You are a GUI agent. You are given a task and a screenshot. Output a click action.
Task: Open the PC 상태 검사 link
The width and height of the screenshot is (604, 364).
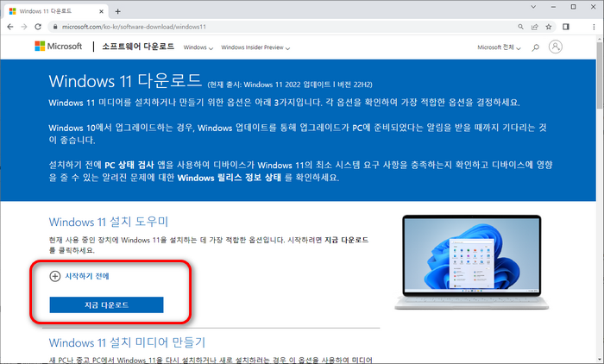tap(129, 165)
